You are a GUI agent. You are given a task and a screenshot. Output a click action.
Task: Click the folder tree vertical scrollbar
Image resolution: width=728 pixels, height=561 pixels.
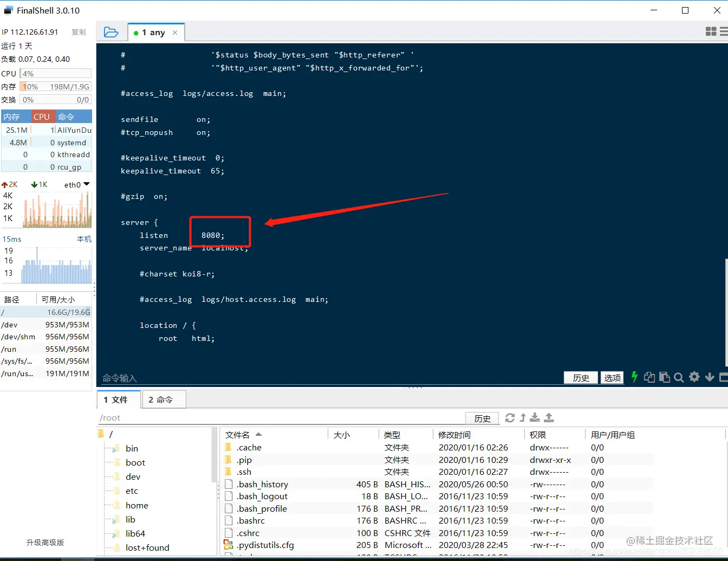point(214,455)
